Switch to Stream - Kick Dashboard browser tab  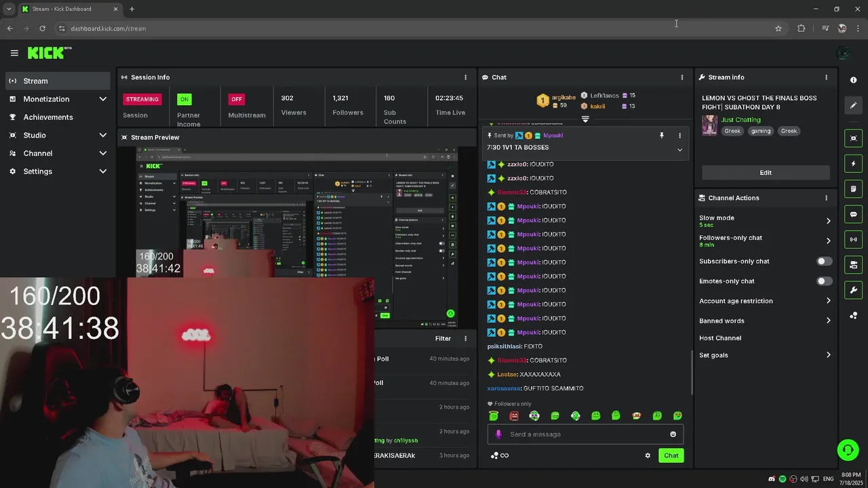69,9
